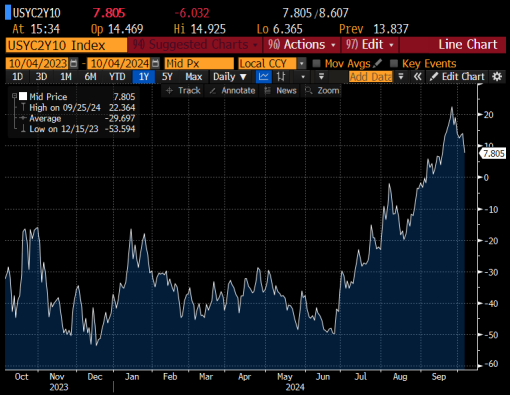Select the line chart type icon
This screenshot has width=510, height=395.
[x=263, y=77]
